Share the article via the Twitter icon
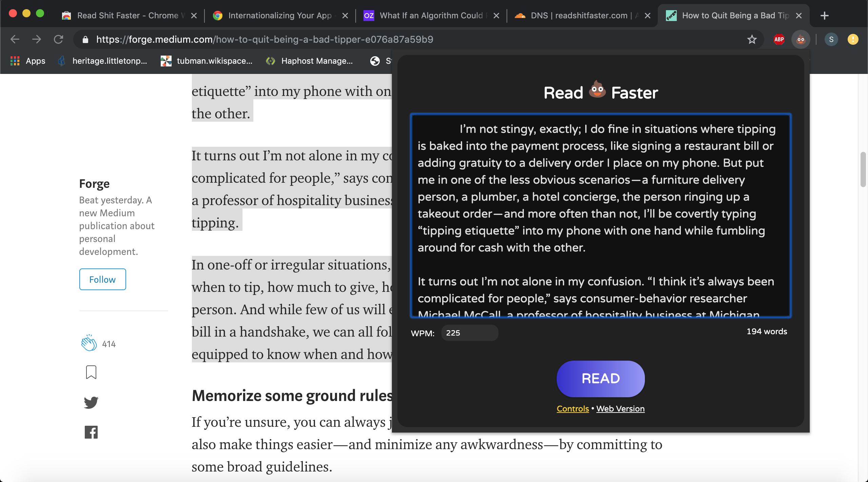This screenshot has height=482, width=868. click(91, 402)
